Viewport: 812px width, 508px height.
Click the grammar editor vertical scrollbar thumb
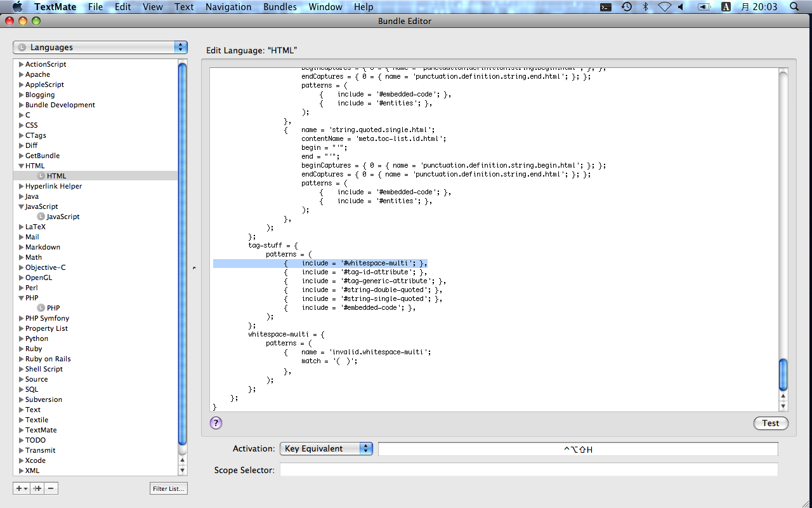[x=783, y=375]
